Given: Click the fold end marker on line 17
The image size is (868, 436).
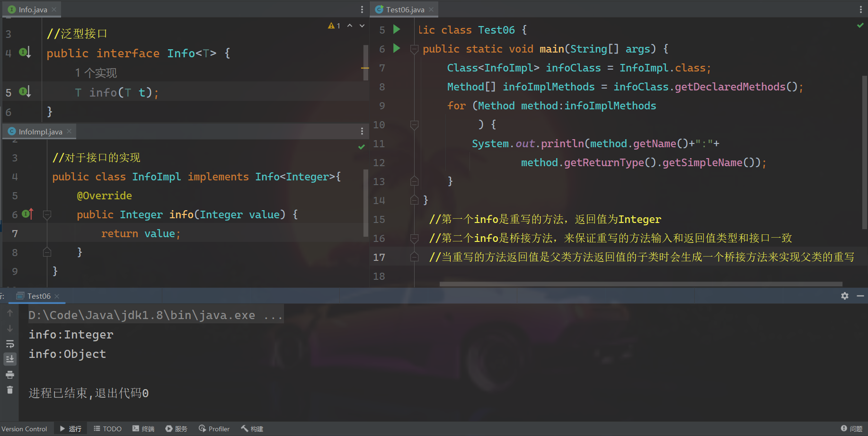Looking at the screenshot, I should (414, 257).
